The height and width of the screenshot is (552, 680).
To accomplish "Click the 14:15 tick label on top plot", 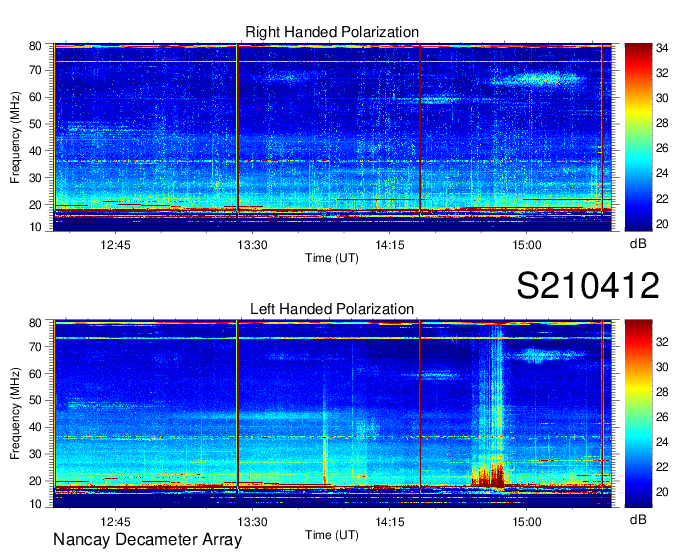I will [389, 245].
